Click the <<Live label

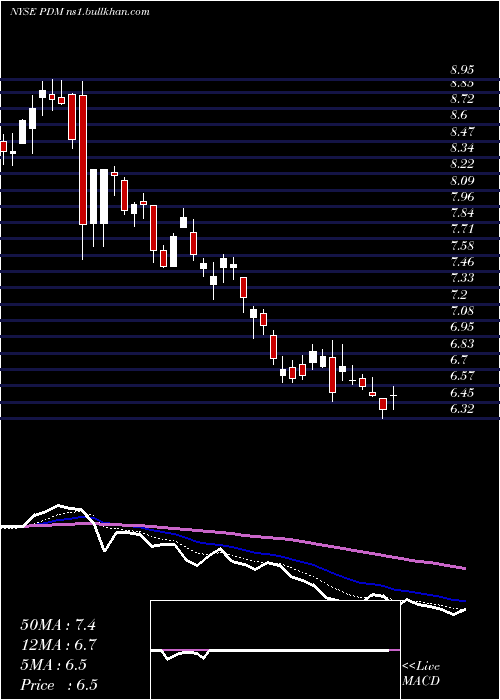[x=421, y=667]
